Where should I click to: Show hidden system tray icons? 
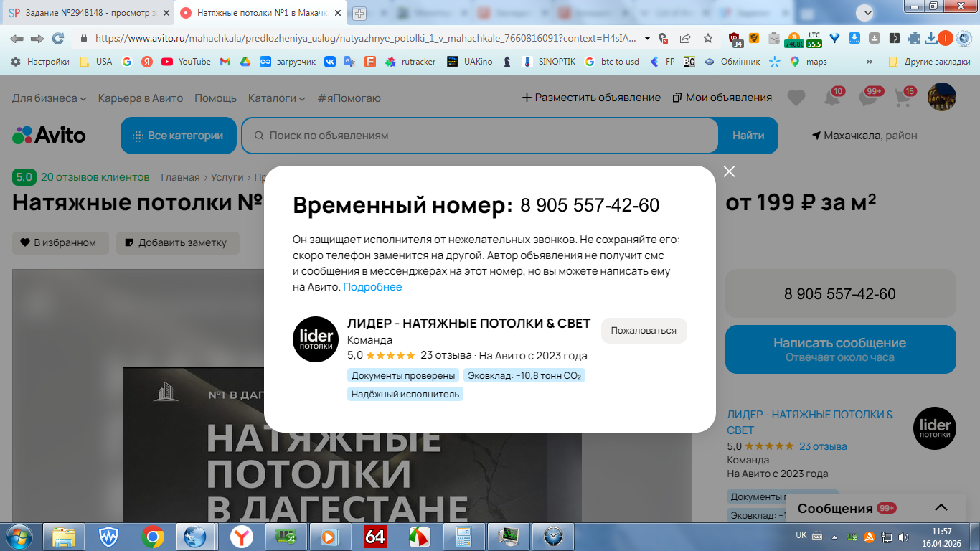tap(833, 536)
